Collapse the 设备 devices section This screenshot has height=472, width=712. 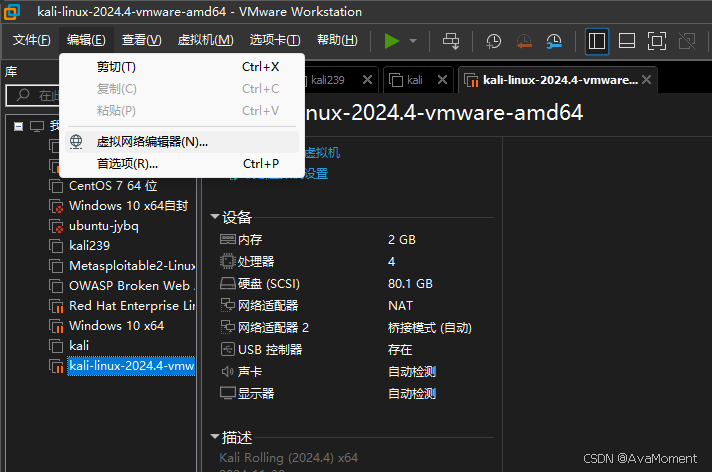215,217
